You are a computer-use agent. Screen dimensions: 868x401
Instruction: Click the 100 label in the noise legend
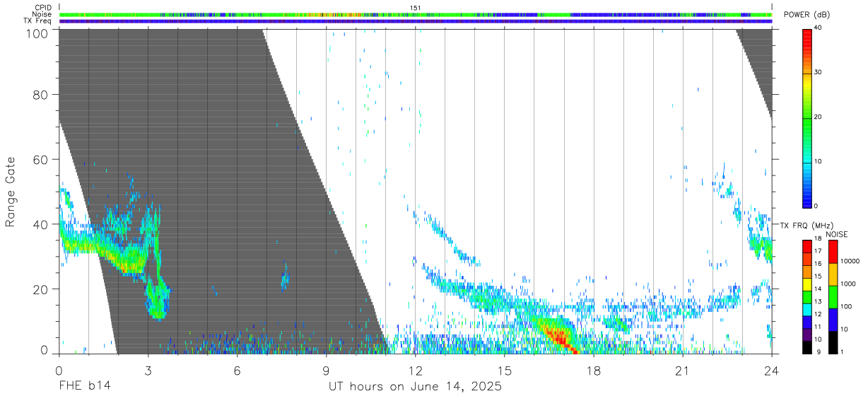(x=847, y=306)
